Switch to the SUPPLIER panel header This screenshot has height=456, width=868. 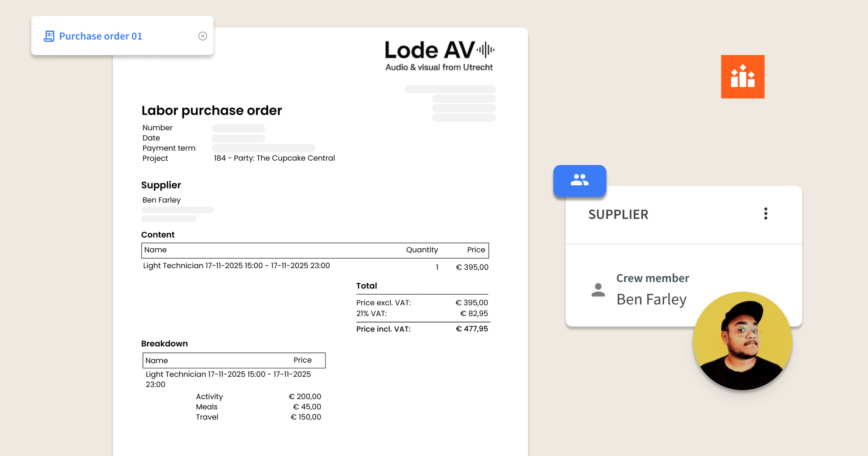tap(618, 214)
